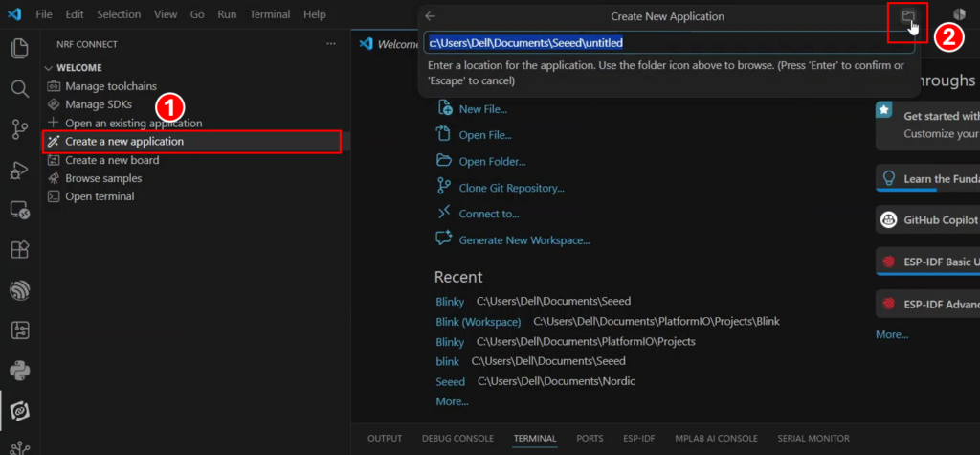Open the Edit menu

tap(75, 14)
